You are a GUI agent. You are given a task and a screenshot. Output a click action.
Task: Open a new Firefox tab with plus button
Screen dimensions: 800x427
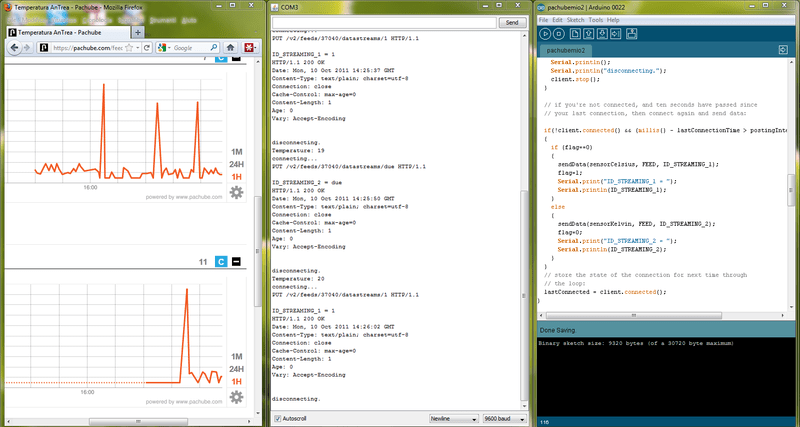[137, 32]
